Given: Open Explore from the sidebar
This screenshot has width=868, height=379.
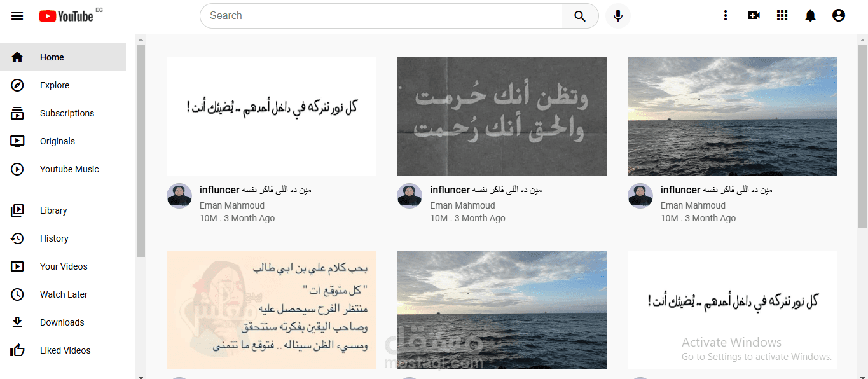Looking at the screenshot, I should tap(18, 85).
